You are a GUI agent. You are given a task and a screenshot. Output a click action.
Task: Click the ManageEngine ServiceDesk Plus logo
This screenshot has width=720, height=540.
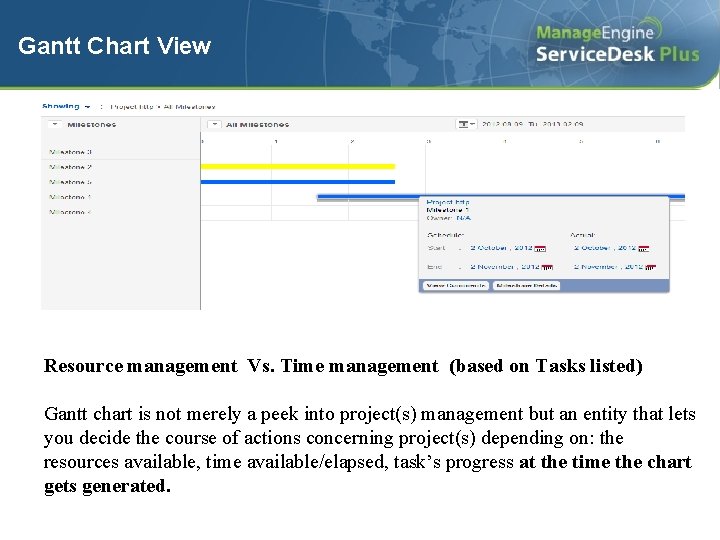[x=617, y=40]
